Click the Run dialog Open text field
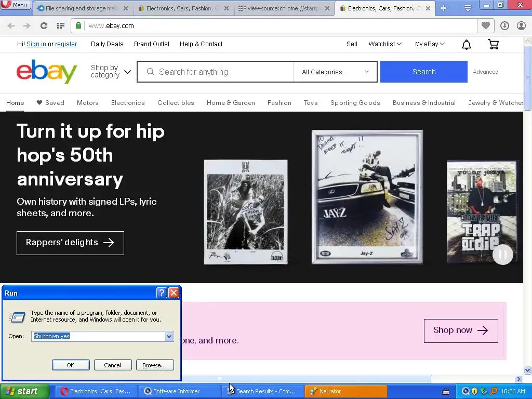 click(98, 336)
